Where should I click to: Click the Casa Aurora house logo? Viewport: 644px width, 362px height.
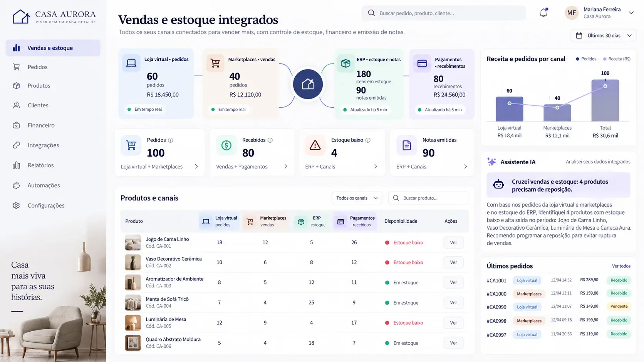pyautogui.click(x=21, y=17)
